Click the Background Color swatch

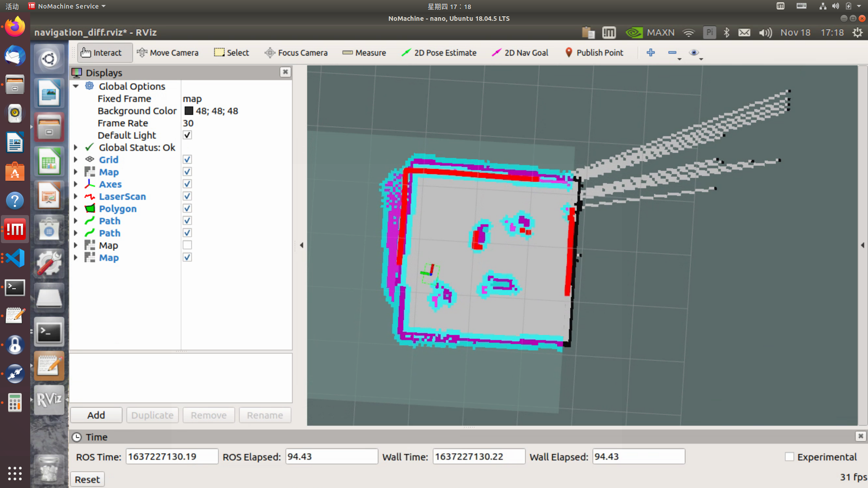[x=189, y=111]
